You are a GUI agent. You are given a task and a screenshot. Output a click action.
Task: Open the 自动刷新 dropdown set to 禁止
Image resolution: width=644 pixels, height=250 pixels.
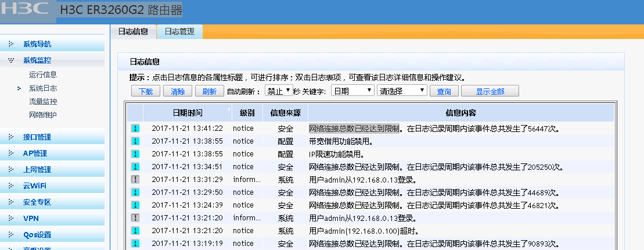pyautogui.click(x=279, y=91)
